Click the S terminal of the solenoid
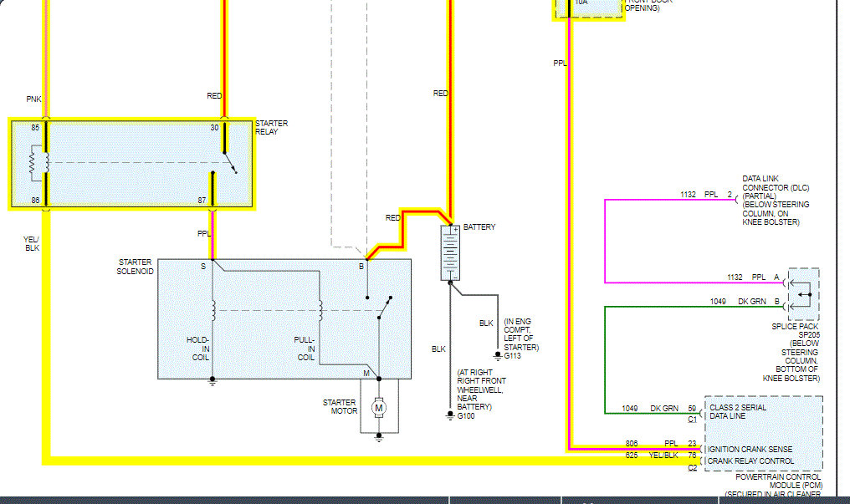Image resolution: width=850 pixels, height=504 pixels. pyautogui.click(x=203, y=267)
